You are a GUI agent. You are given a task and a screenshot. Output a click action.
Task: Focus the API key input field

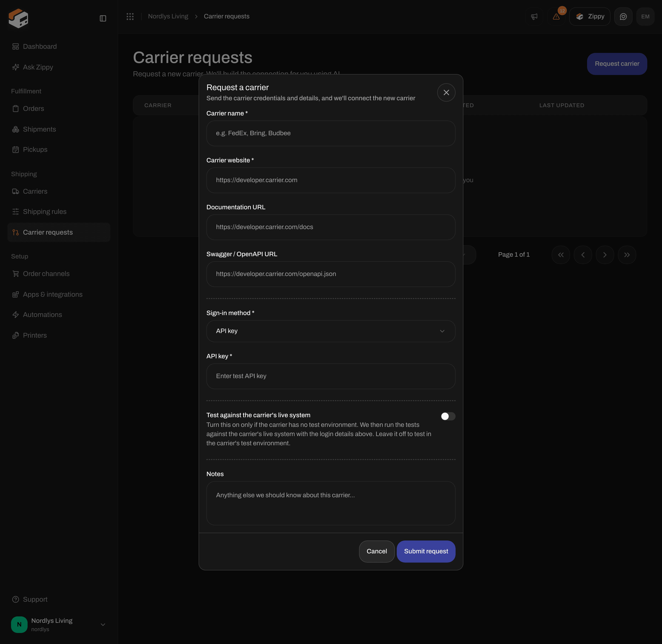point(331,376)
